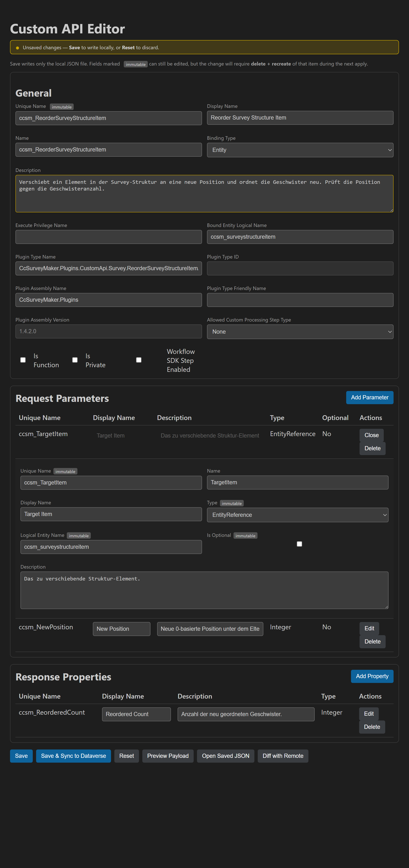This screenshot has width=409, height=868.
Task: Focus the Plugin Type Friendly Name field
Action: coord(300,300)
